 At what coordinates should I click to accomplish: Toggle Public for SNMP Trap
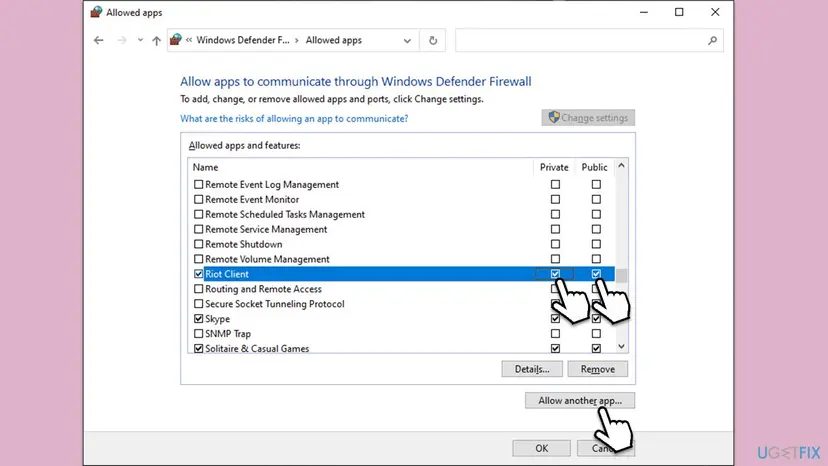[596, 334]
